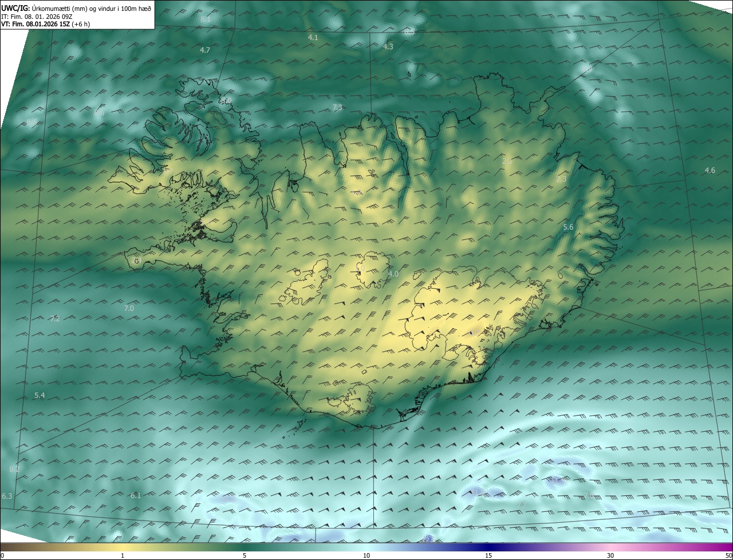This screenshot has width=733, height=560.
Task: Pick the dark navy band of the color scale
Action: [x=488, y=547]
